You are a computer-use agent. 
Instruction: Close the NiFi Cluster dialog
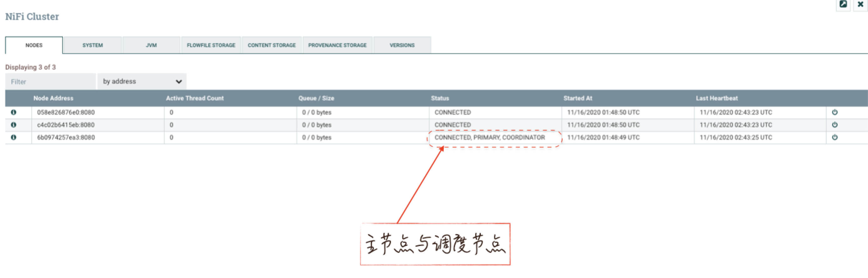[860, 4]
